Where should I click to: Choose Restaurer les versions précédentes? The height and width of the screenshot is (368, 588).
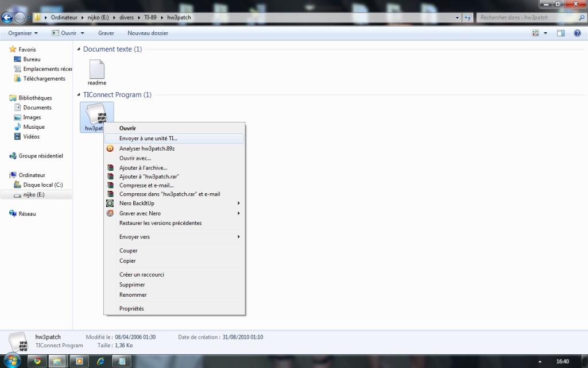[175, 223]
